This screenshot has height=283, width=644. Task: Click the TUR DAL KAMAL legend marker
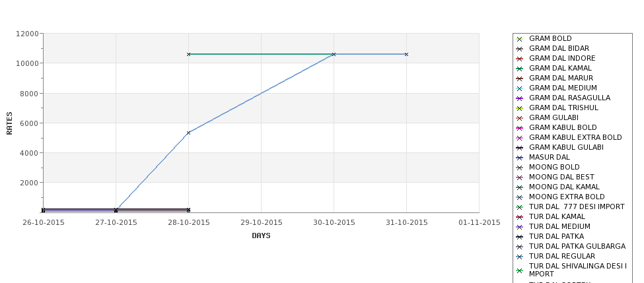[x=519, y=217]
